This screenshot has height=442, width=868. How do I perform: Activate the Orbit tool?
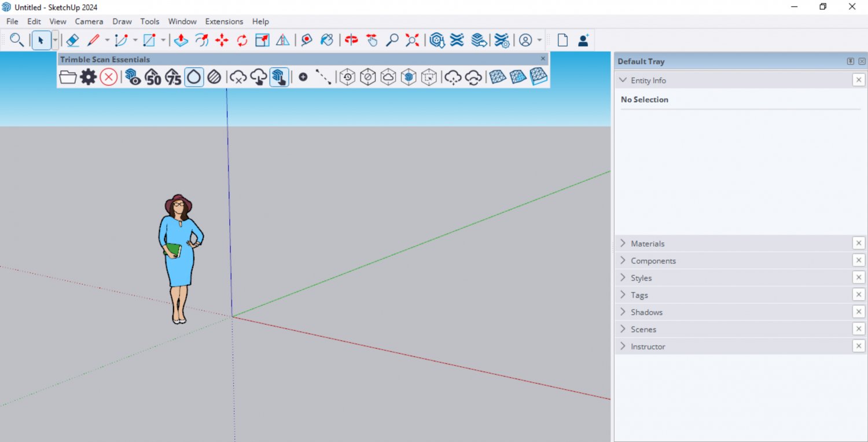351,40
